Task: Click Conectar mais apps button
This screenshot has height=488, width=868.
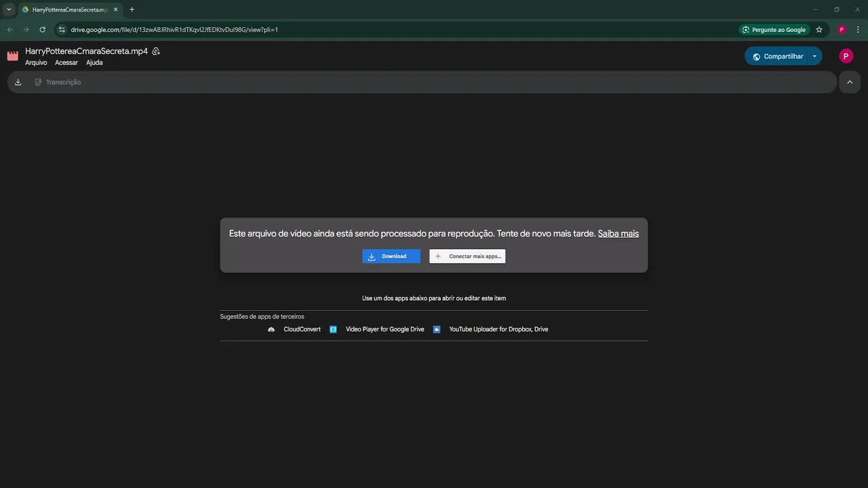Action: (467, 256)
